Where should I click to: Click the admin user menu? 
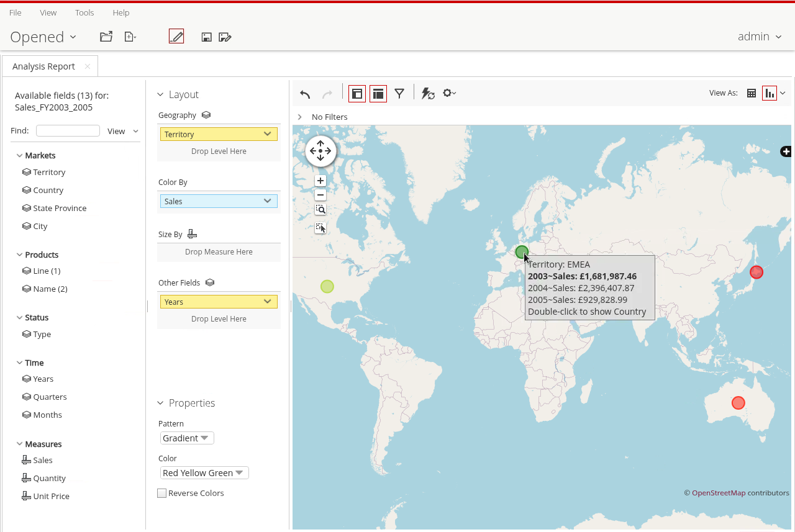pyautogui.click(x=759, y=37)
